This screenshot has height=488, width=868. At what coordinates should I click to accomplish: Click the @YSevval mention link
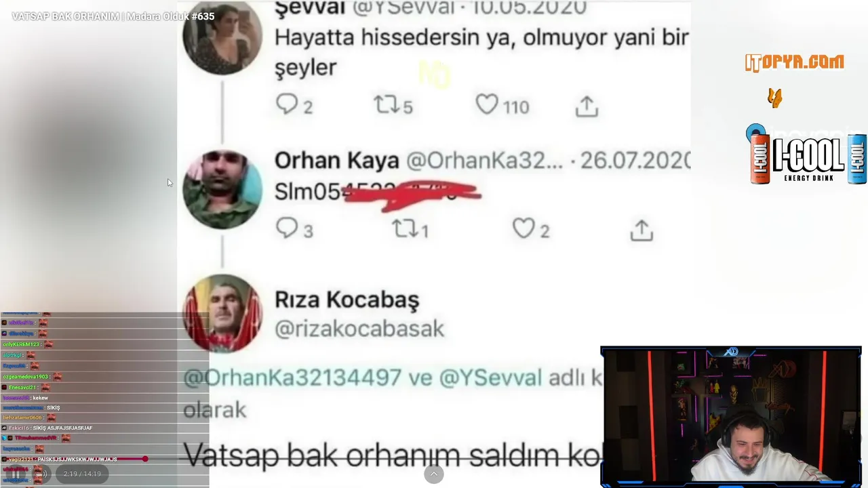coord(490,378)
